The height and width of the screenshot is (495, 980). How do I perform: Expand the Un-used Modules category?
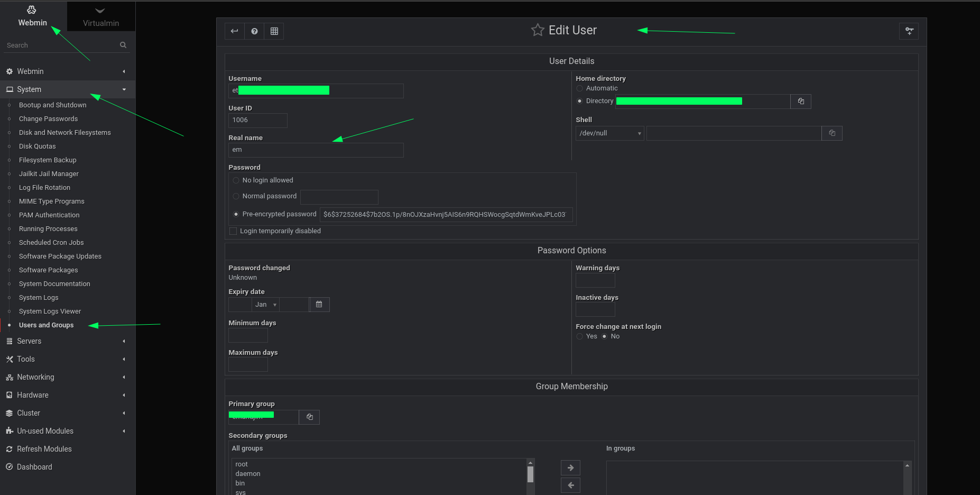[68, 431]
